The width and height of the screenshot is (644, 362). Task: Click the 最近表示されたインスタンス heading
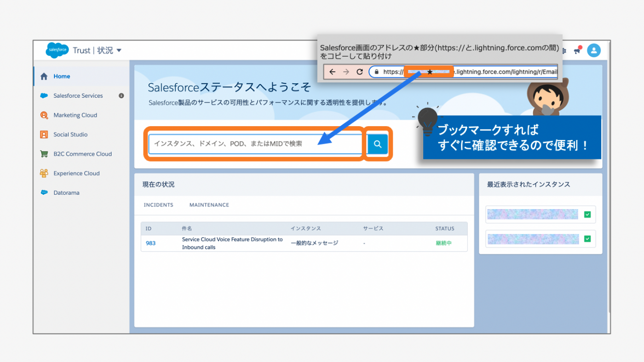(x=529, y=185)
